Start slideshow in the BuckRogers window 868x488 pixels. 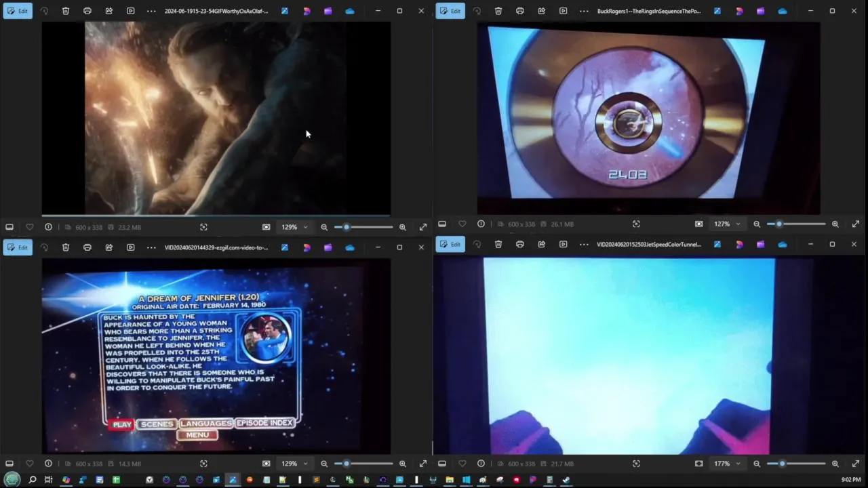[564, 11]
